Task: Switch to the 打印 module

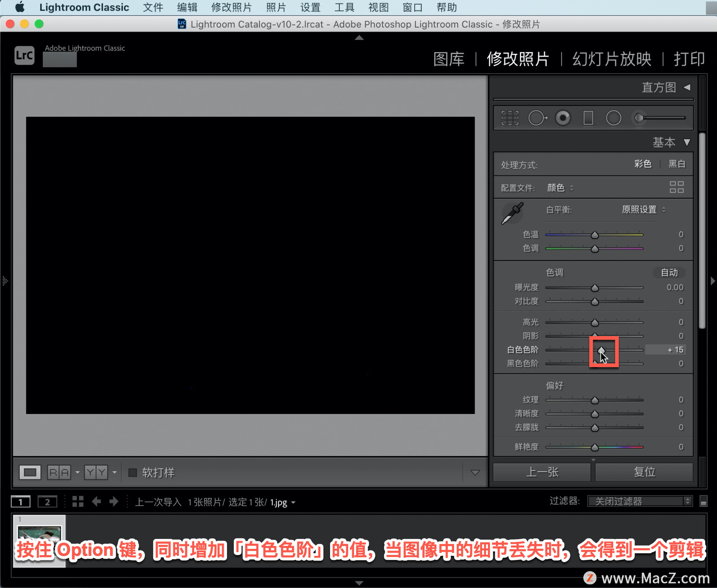Action: point(689,59)
